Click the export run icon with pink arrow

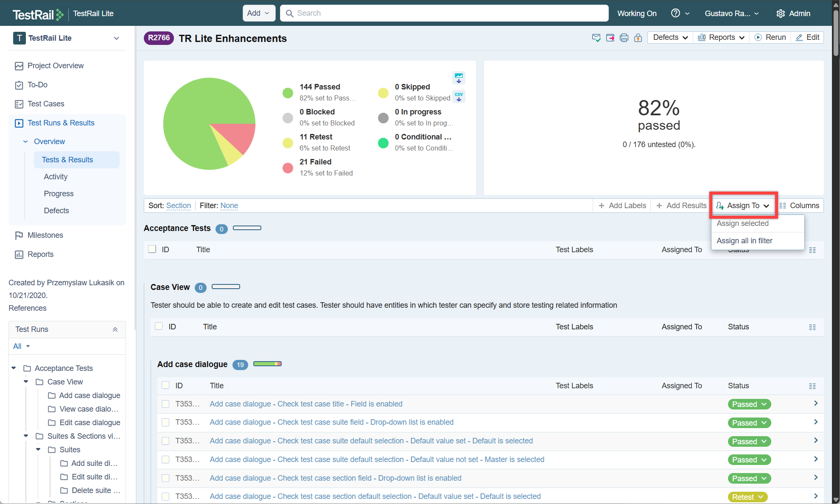pyautogui.click(x=610, y=38)
